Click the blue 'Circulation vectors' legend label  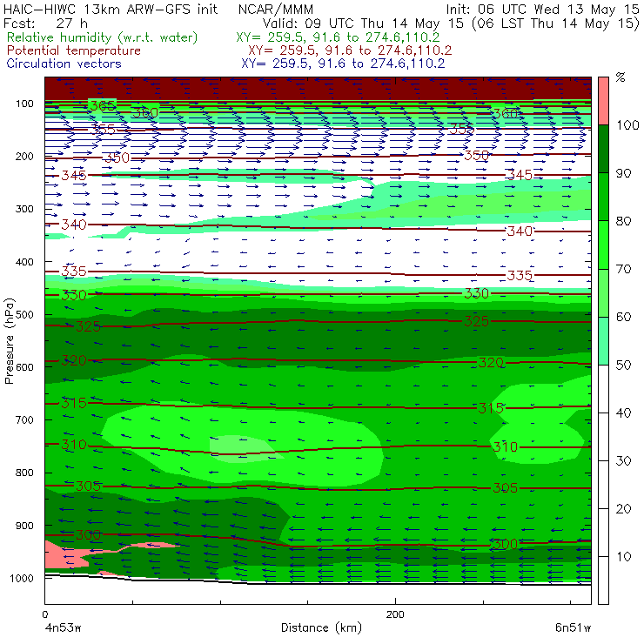click(64, 64)
